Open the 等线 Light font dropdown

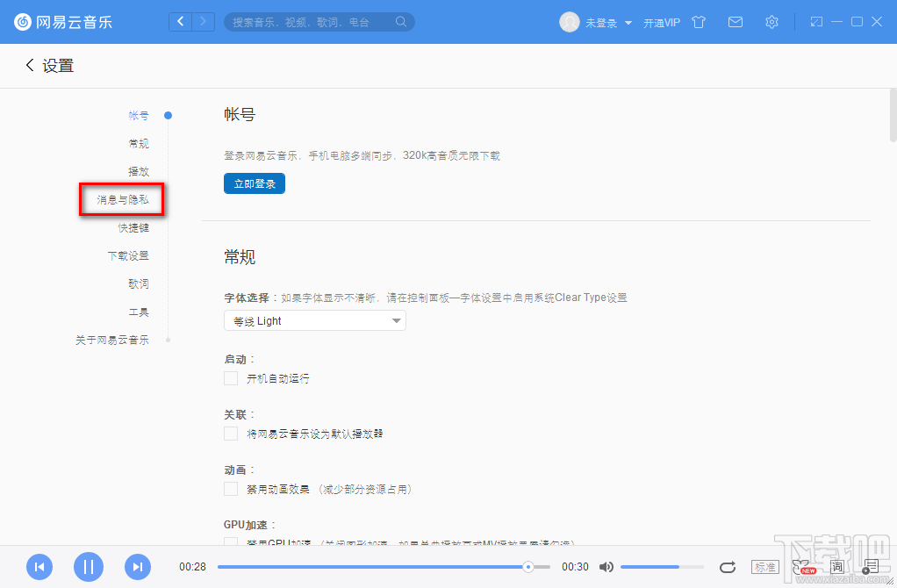coord(314,320)
